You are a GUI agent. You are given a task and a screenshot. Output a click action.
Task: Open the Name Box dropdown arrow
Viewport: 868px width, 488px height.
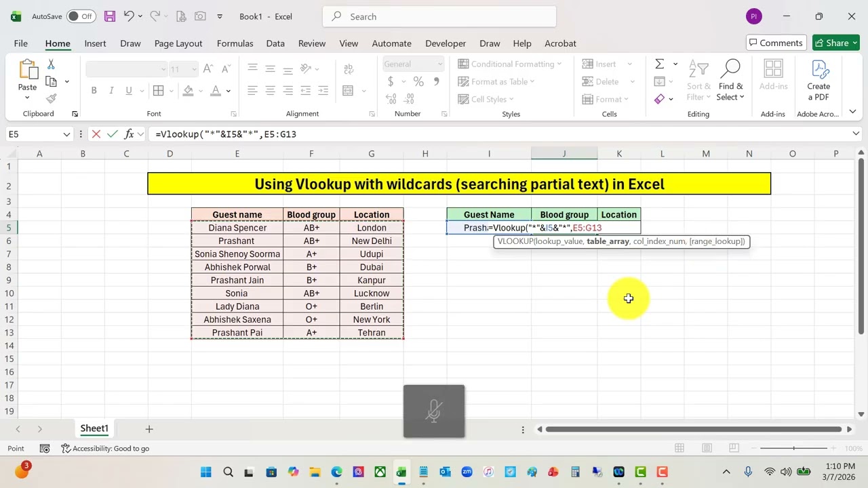tap(66, 134)
